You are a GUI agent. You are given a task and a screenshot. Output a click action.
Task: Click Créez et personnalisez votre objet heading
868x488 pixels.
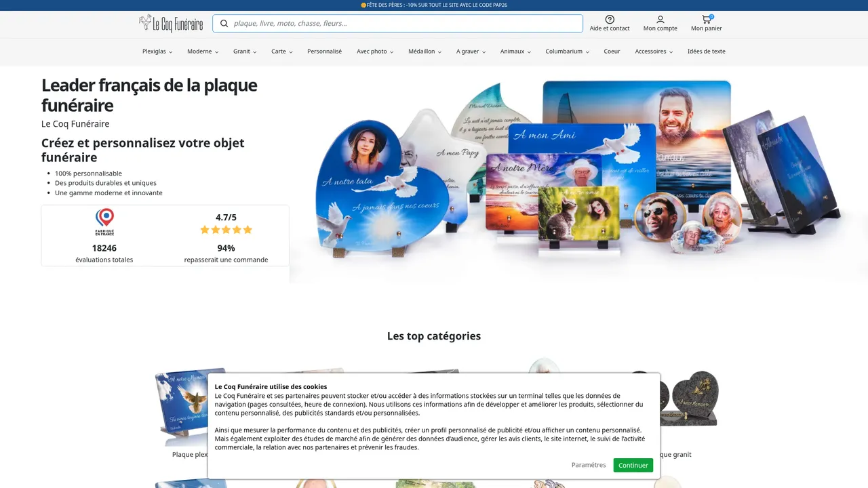[x=143, y=150]
